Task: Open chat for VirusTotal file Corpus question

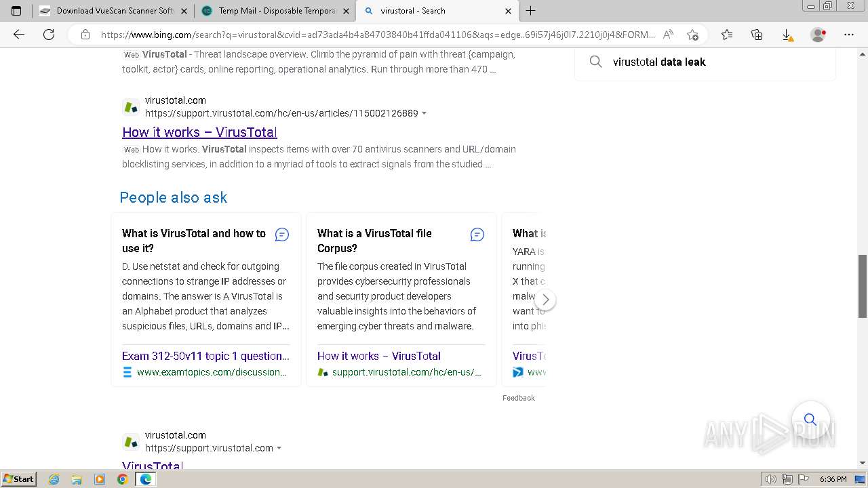Action: [477, 235]
